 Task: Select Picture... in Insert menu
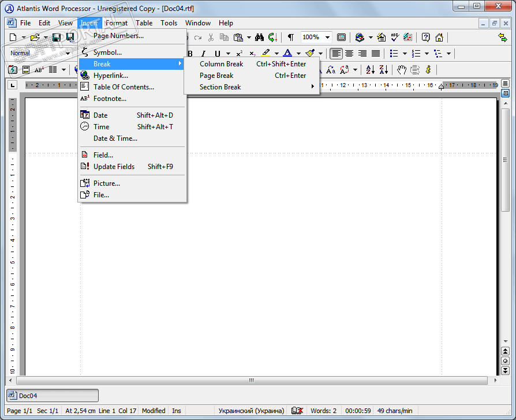point(132,183)
